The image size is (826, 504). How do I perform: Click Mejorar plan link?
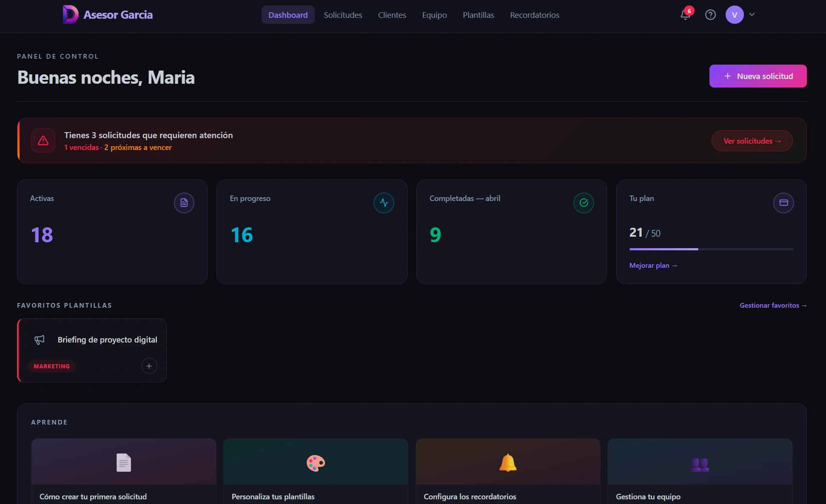pos(653,265)
